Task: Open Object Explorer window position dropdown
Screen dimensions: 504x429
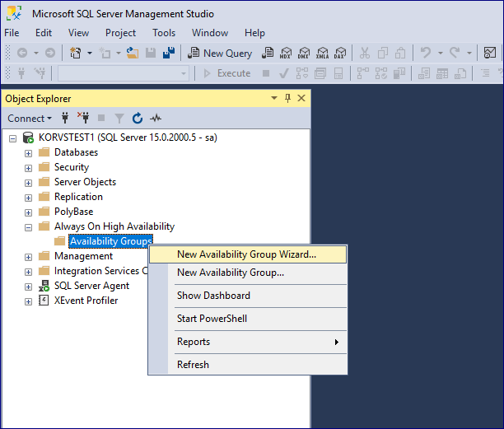Action: [x=274, y=98]
